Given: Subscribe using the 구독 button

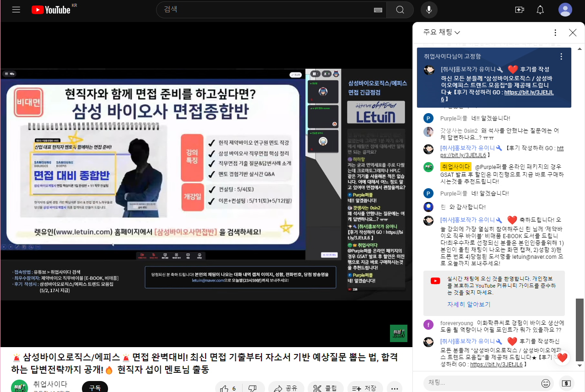Looking at the screenshot, I should point(95,387).
